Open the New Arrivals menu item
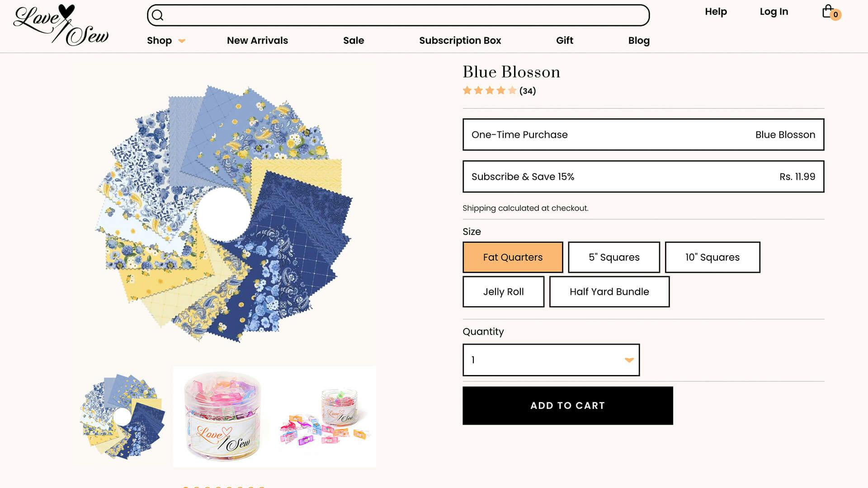The width and height of the screenshot is (868, 488). [257, 41]
